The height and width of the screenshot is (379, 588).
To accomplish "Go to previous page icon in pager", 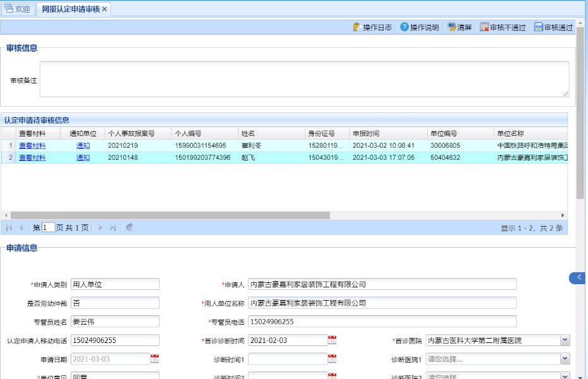I will coord(21,227).
